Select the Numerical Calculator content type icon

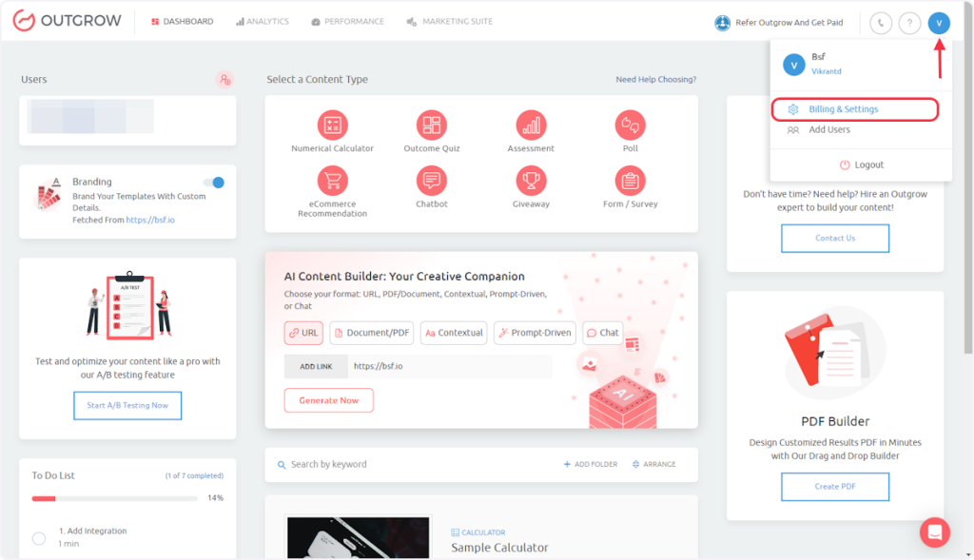(332, 125)
